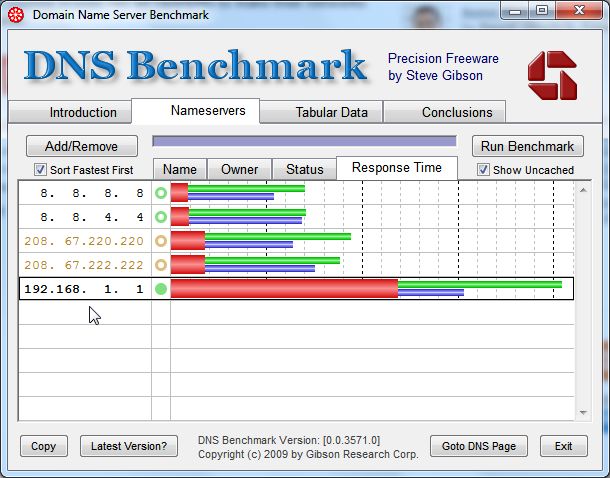Click the response bar graph for 208.67.220.220
This screenshot has width=610, height=478.
click(261, 241)
